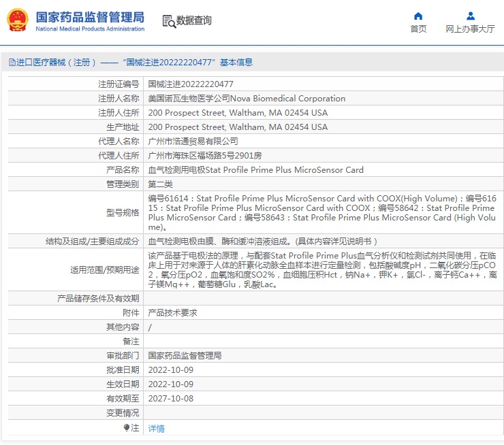This screenshot has height=445, width=504.
Task: Click 型号规格 label
Action: [x=123, y=212]
